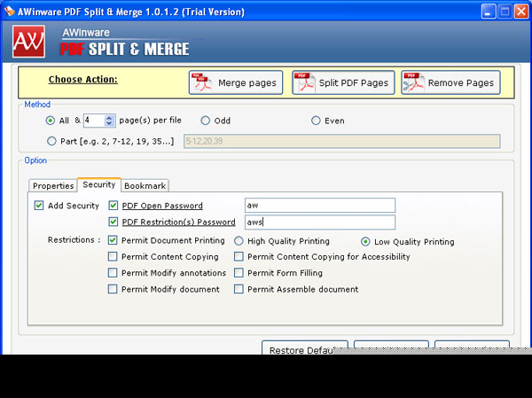Select the Even pages radio option

(x=316, y=121)
